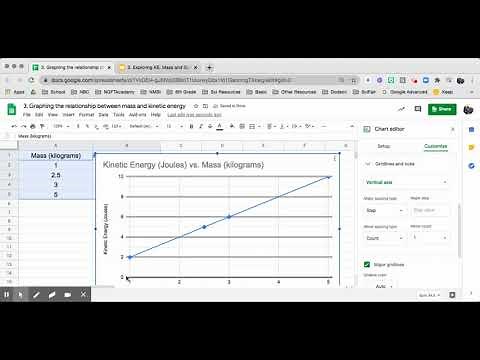Open the chart's three-dot options menu

[x=334, y=159]
